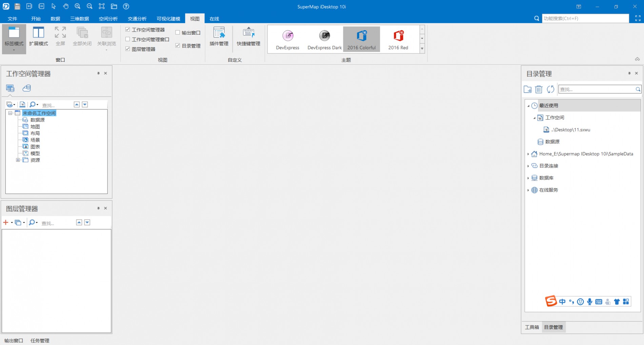
Task: Apply the DevExpress Dark theme
Action: coord(324,39)
